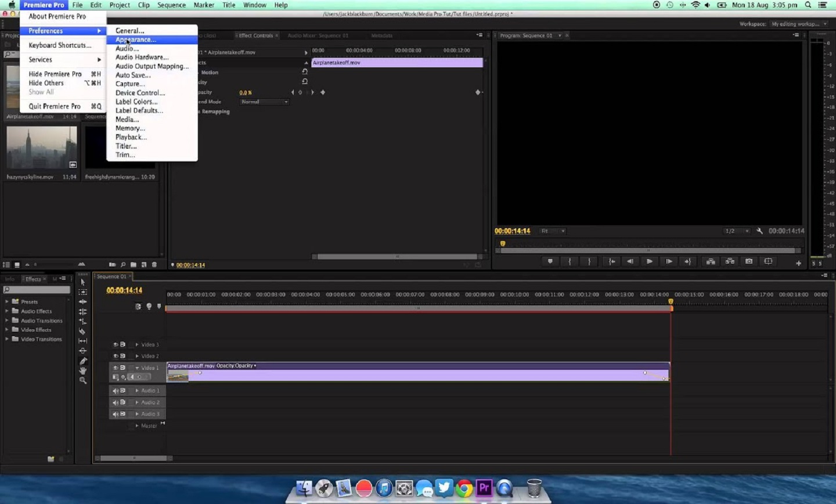Select the Rolling Edit tool
This screenshot has height=504, width=836.
[82, 312]
